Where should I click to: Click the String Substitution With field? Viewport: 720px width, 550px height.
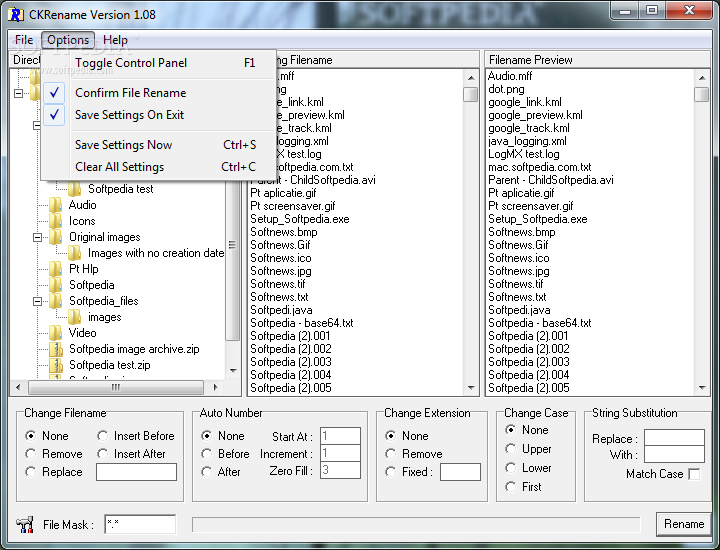coord(674,454)
